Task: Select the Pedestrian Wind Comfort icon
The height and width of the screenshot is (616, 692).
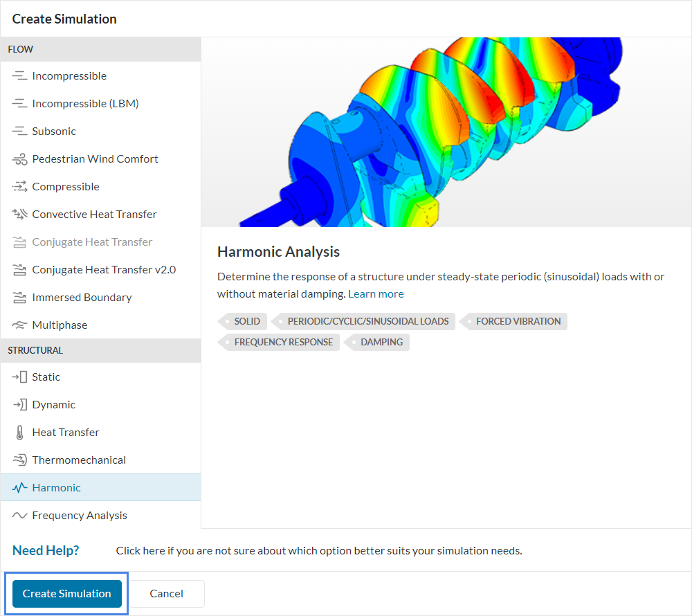Action: click(19, 159)
